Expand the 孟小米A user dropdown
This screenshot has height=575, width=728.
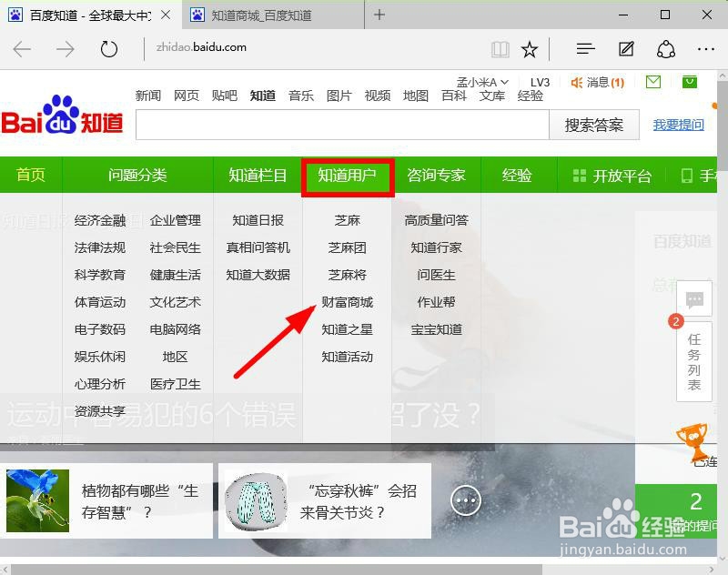coord(482,83)
